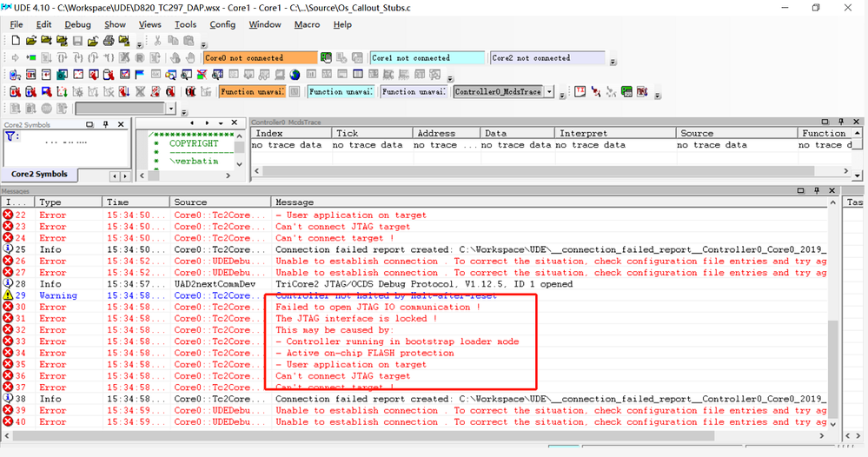Open the Config menu
Image resolution: width=868 pixels, height=457 pixels.
tap(222, 24)
